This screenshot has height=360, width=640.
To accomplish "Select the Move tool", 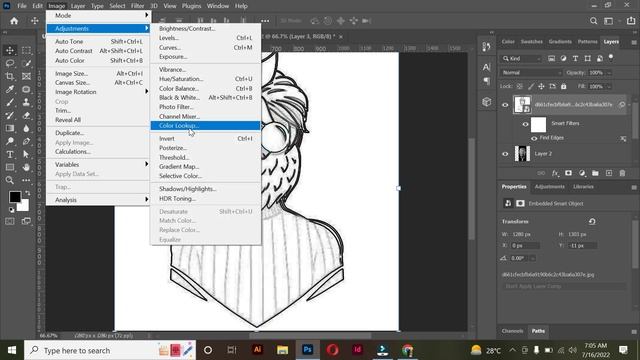I will [x=10, y=50].
